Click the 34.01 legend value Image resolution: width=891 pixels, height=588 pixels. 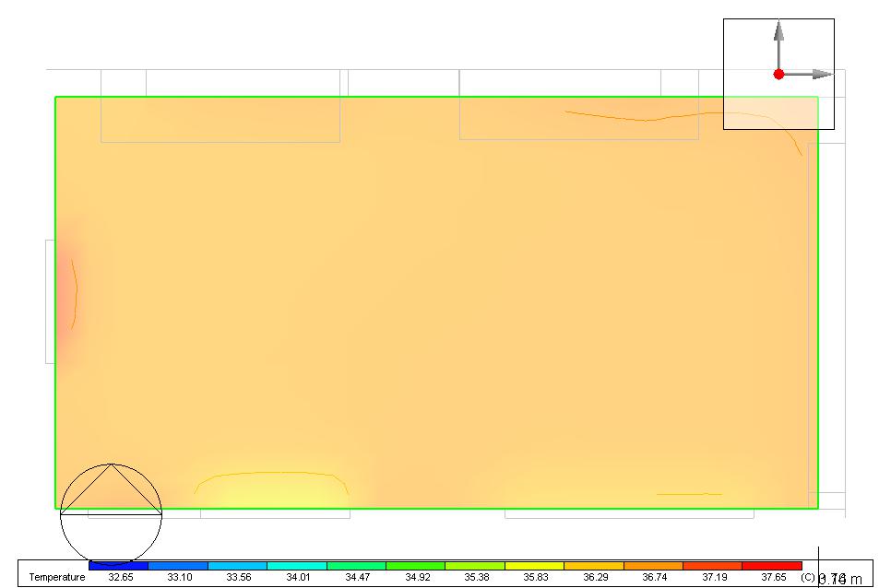pyautogui.click(x=298, y=577)
